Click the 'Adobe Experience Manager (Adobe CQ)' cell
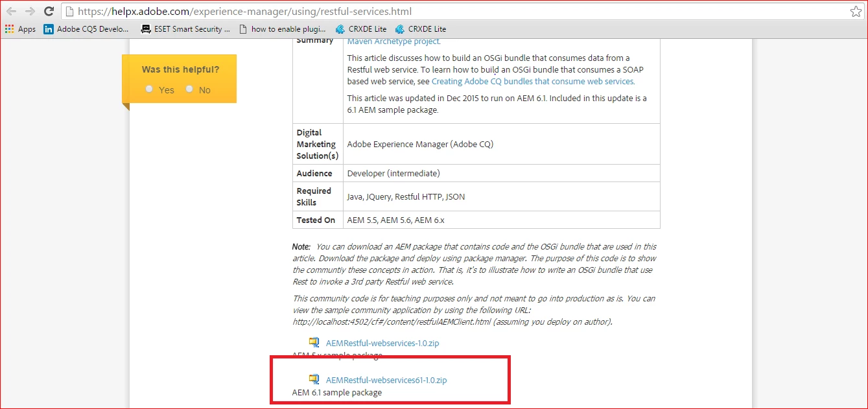This screenshot has width=868, height=409. tap(502, 144)
